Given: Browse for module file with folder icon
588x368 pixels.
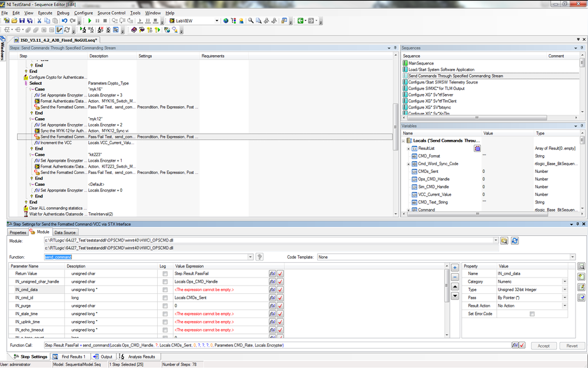Looking at the screenshot, I should [x=504, y=240].
